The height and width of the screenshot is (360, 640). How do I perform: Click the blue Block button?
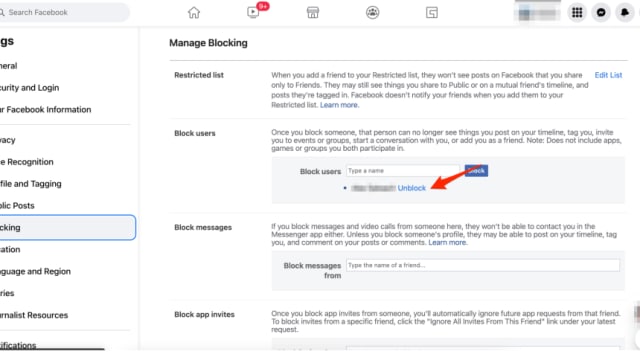(476, 171)
